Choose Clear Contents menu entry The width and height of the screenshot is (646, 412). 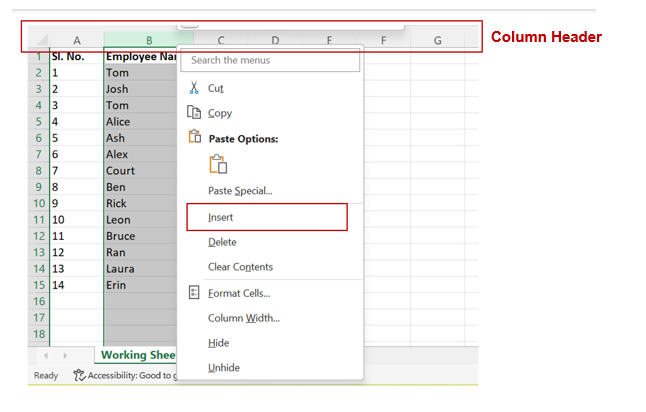coord(272,267)
